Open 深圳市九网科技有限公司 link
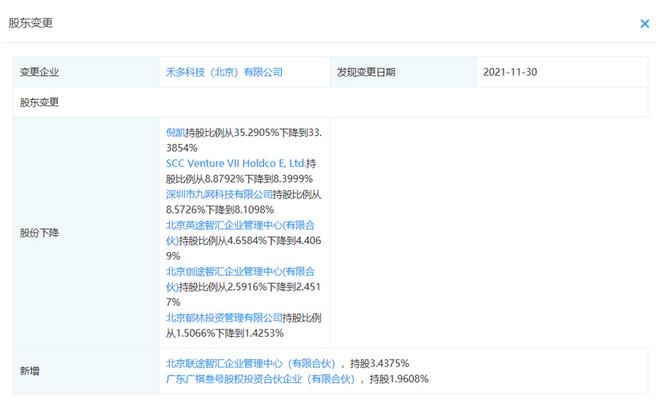Image resolution: width=669 pixels, height=402 pixels. click(x=219, y=195)
